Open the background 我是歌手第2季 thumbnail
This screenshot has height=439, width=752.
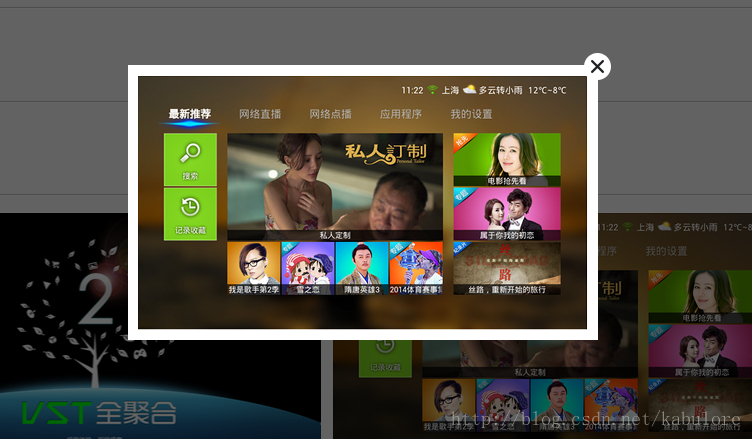tap(448, 405)
